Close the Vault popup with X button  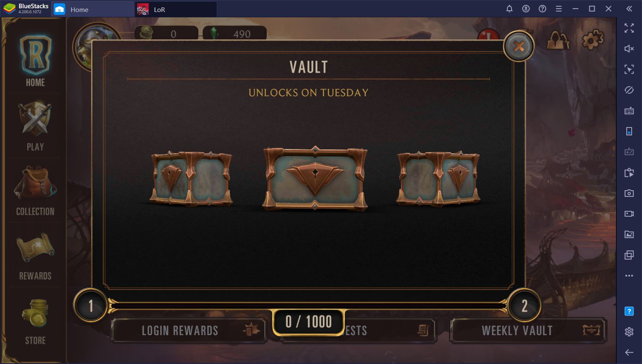[x=519, y=46]
